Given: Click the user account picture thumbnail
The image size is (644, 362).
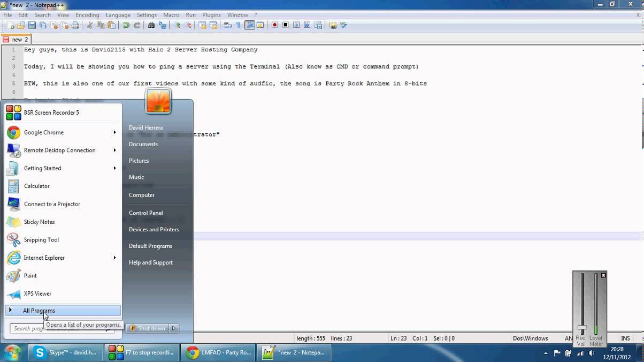Looking at the screenshot, I should (158, 101).
